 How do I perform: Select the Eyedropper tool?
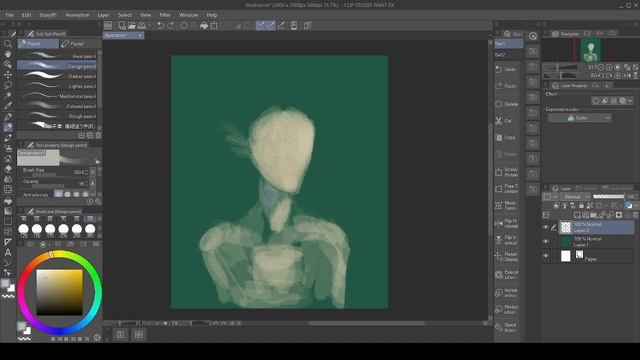pyautogui.click(x=8, y=106)
